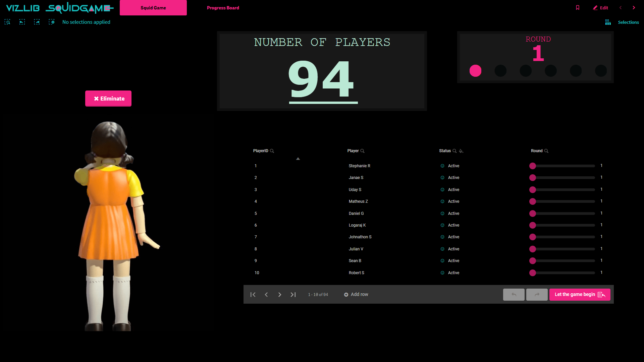This screenshot has width=644, height=362.
Task: Click Logaraj K status icon
Action: click(442, 225)
